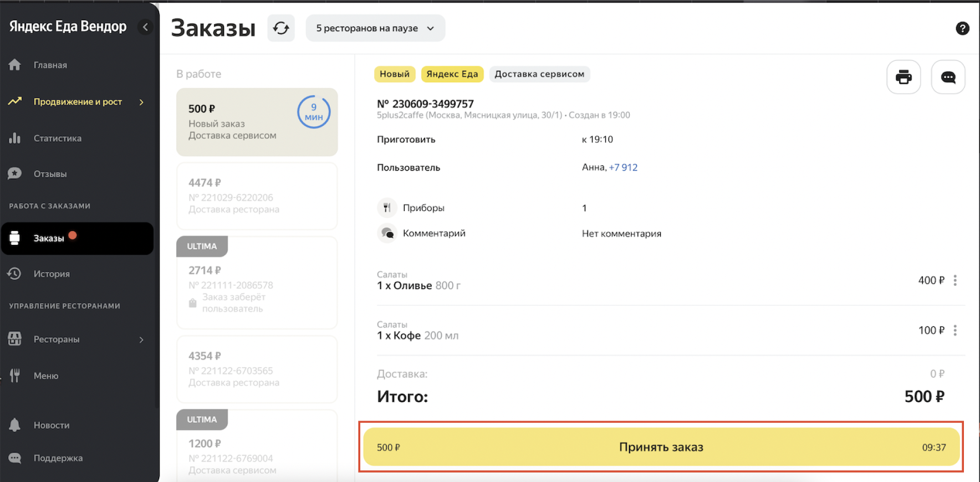The width and height of the screenshot is (980, 482).
Task: Click the chat icon for Поддержка
Action: [15, 458]
